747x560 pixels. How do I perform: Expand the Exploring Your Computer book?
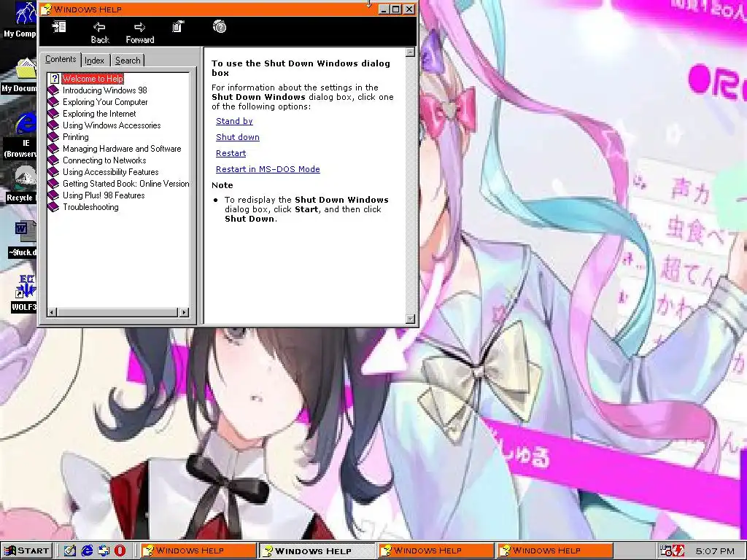(x=105, y=102)
